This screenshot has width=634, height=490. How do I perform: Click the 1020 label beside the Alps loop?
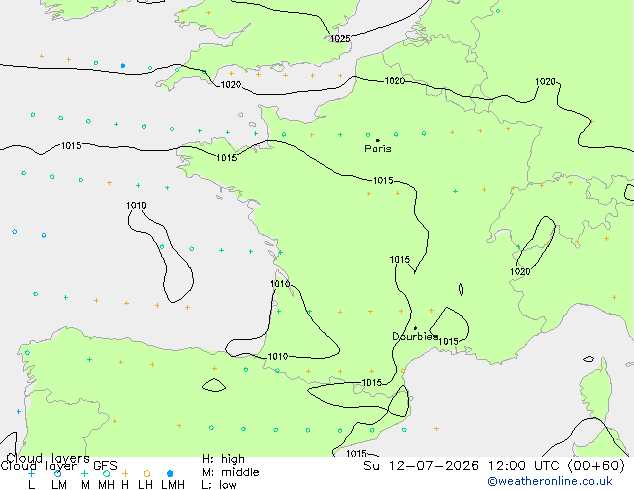click(520, 272)
